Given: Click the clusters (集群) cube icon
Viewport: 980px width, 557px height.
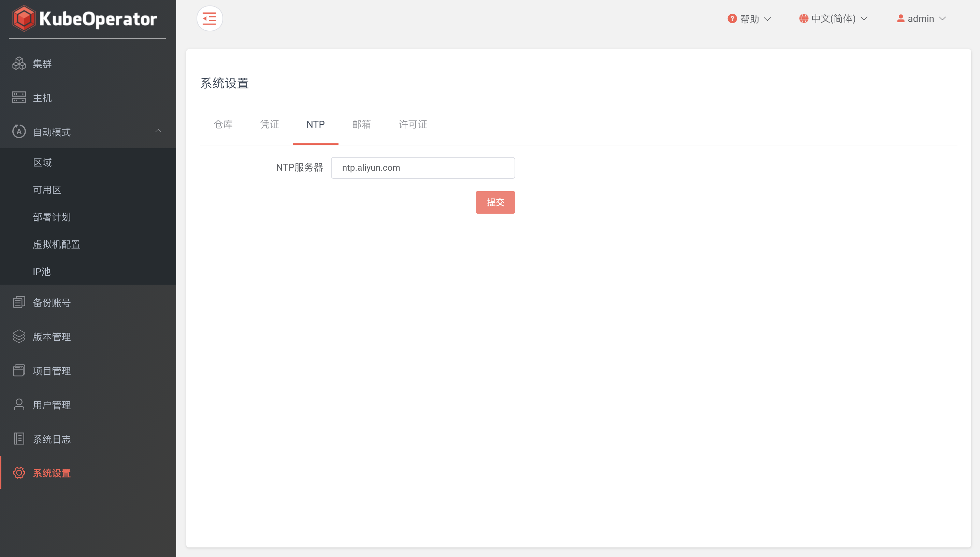Looking at the screenshot, I should tap(19, 63).
